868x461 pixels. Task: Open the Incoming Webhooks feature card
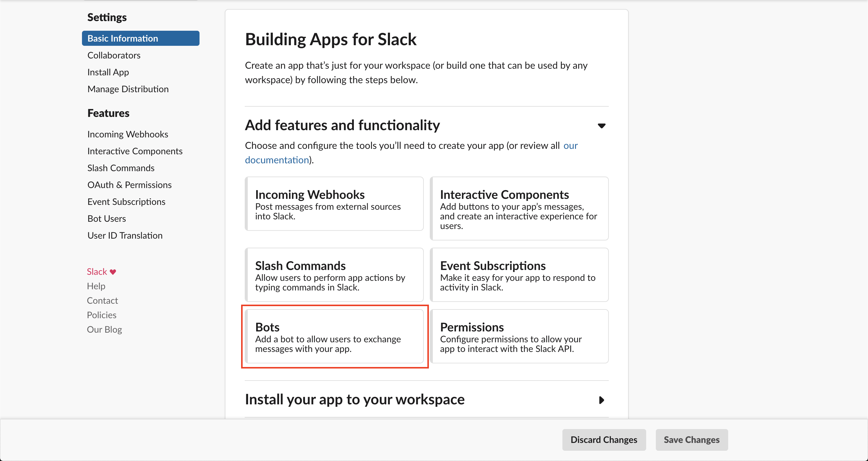[334, 204]
